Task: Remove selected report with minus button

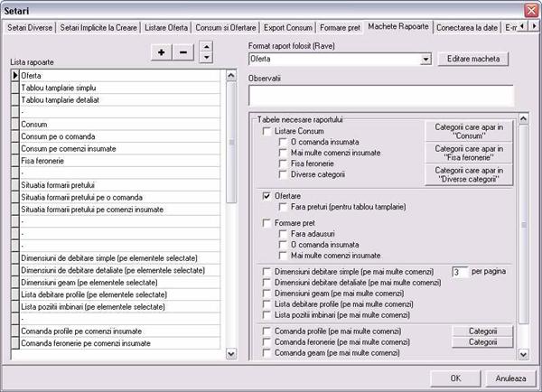Action: coord(183,52)
